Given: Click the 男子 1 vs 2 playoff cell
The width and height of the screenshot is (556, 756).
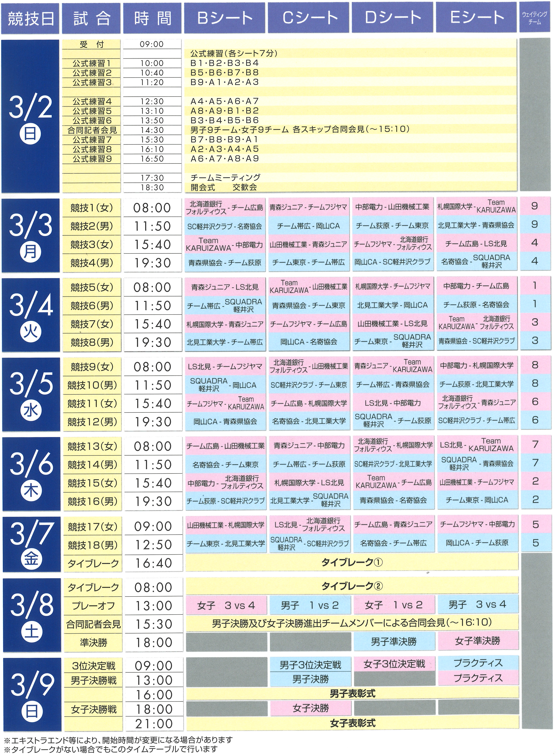Looking at the screenshot, I should pyautogui.click(x=310, y=605).
